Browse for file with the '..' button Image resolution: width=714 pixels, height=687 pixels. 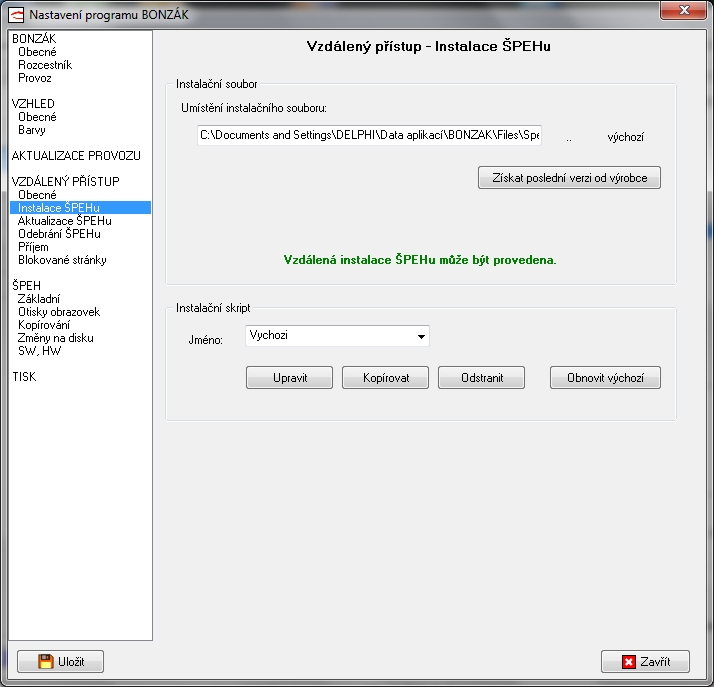point(569,137)
